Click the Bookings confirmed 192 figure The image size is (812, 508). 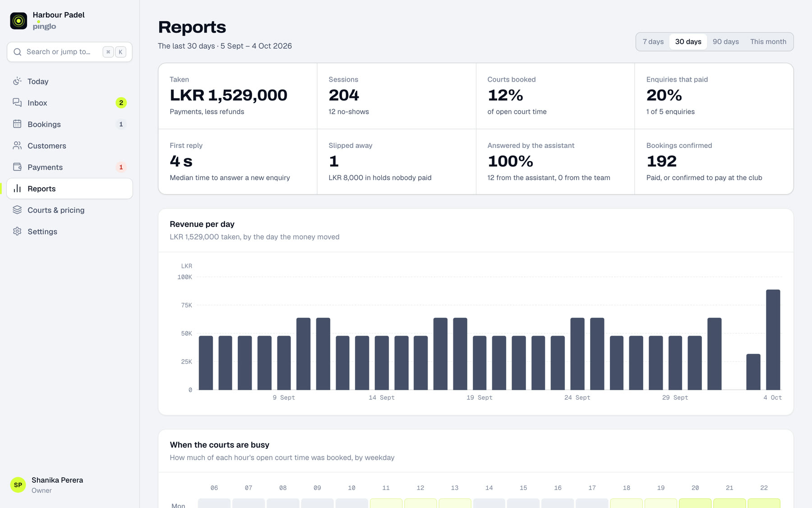click(x=662, y=161)
